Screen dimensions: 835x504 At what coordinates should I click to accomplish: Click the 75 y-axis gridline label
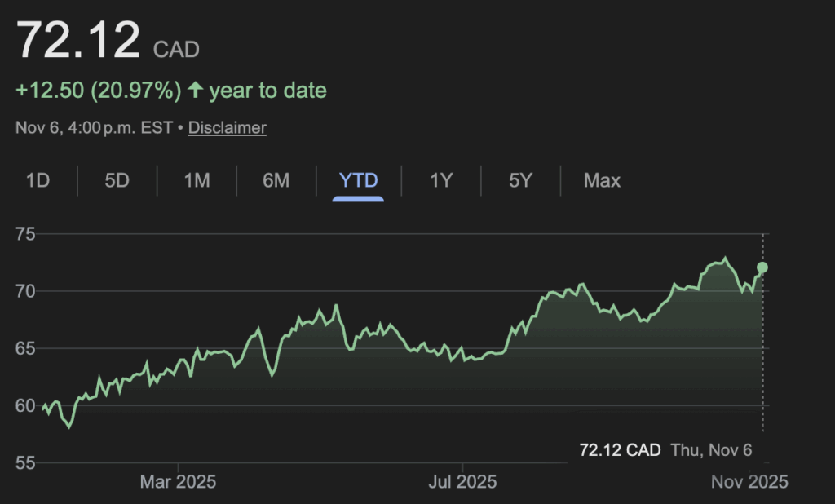click(x=26, y=235)
